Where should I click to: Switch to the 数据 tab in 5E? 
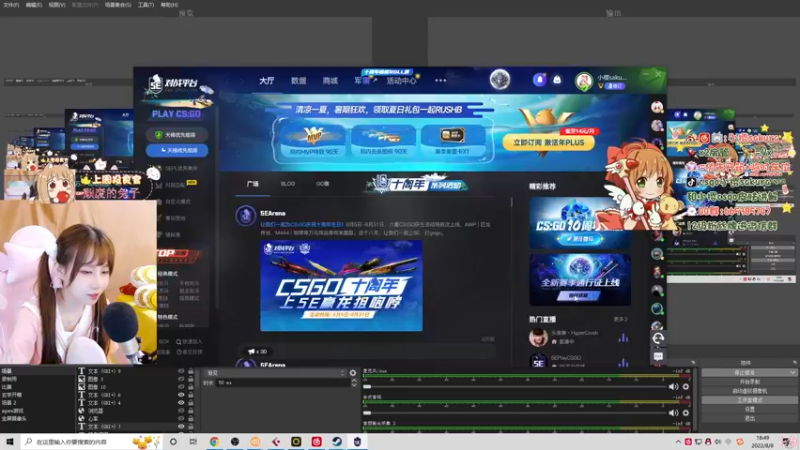[298, 81]
